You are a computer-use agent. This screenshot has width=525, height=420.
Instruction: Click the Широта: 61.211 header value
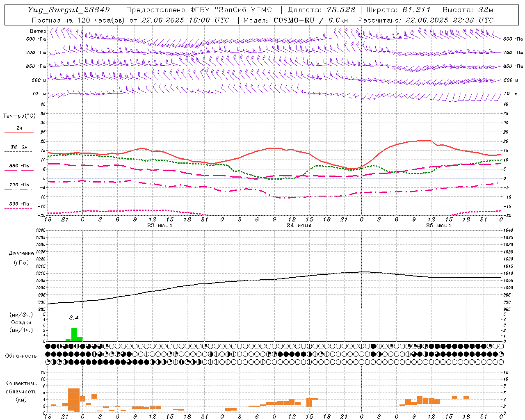pyautogui.click(x=398, y=10)
